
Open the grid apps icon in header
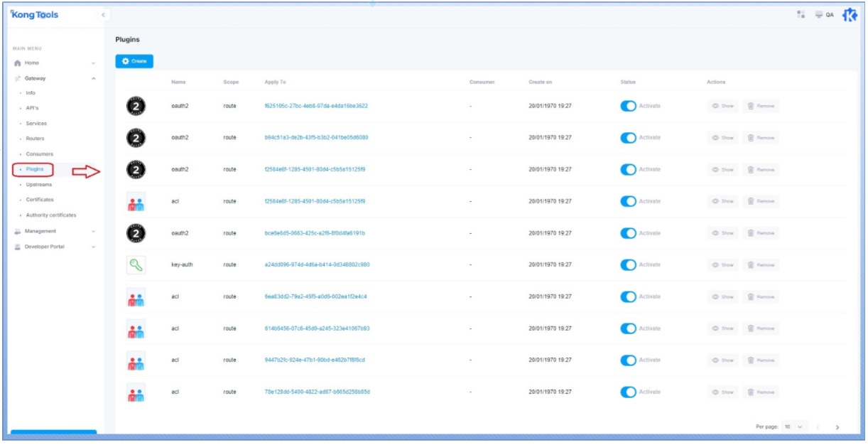[801, 15]
